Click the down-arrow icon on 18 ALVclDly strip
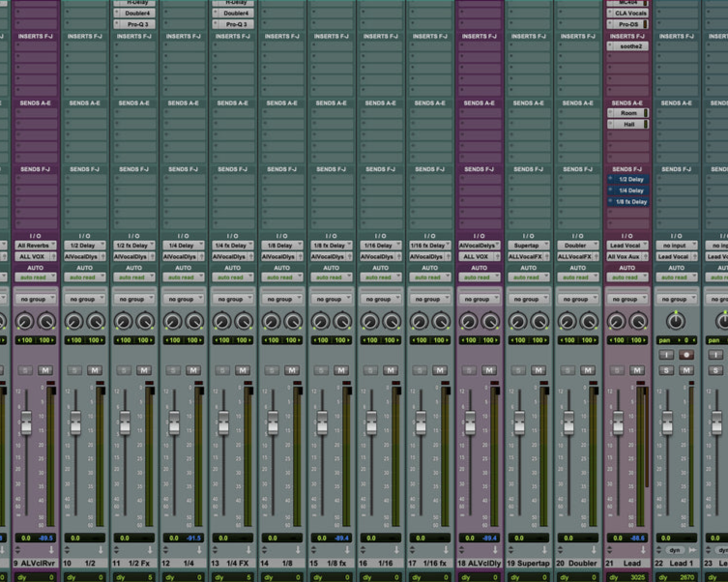This screenshot has width=728, height=582. point(495,550)
